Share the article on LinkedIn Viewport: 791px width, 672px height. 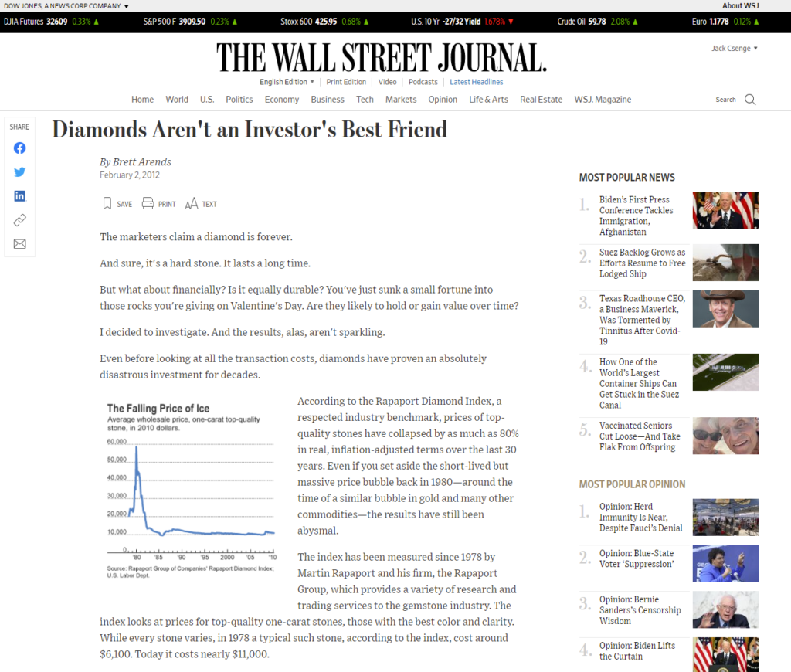coord(19,195)
